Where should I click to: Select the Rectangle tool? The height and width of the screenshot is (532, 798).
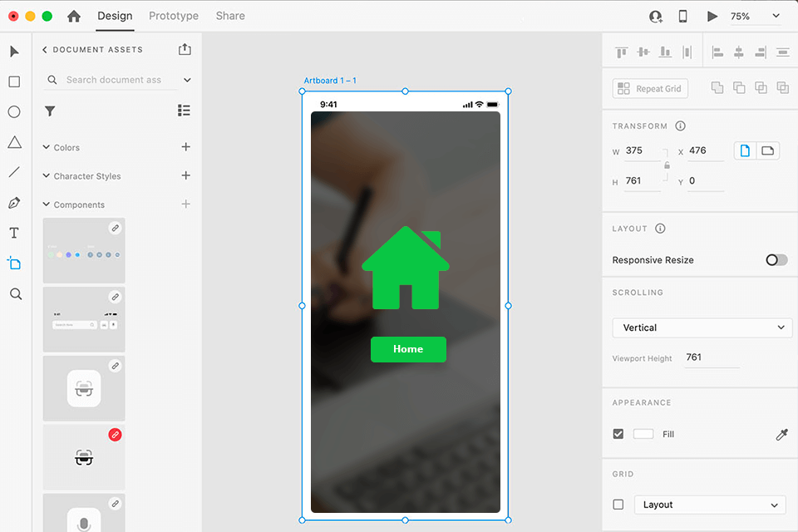tap(14, 81)
